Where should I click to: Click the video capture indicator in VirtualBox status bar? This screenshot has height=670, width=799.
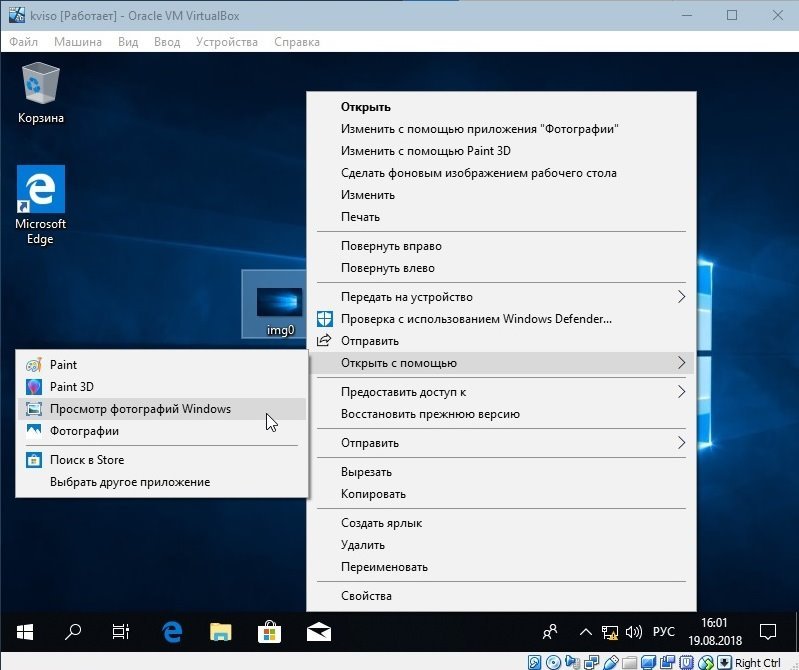[x=668, y=662]
